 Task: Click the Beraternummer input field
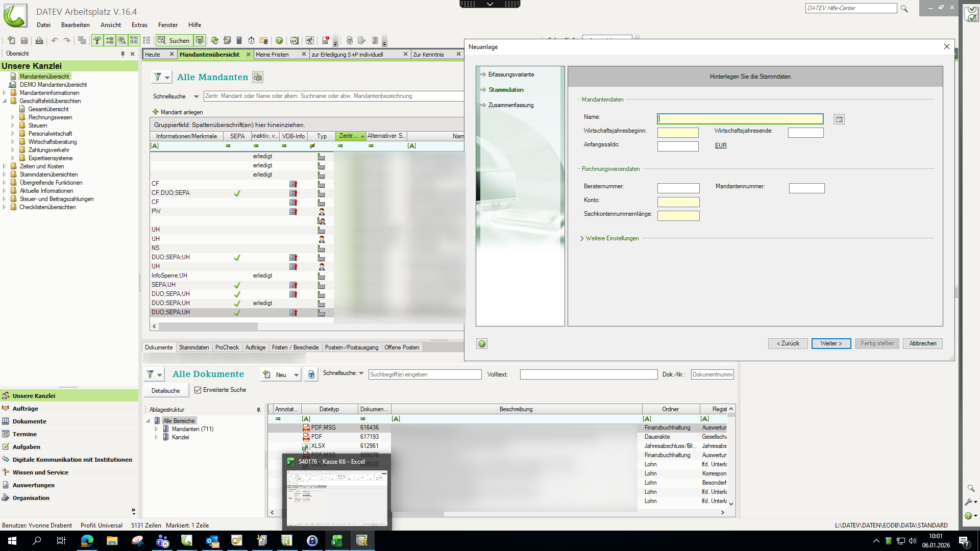[678, 188]
